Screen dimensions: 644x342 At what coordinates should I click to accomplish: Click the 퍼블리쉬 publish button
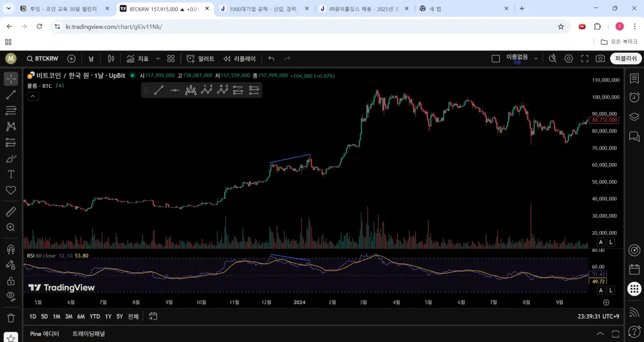pos(626,59)
